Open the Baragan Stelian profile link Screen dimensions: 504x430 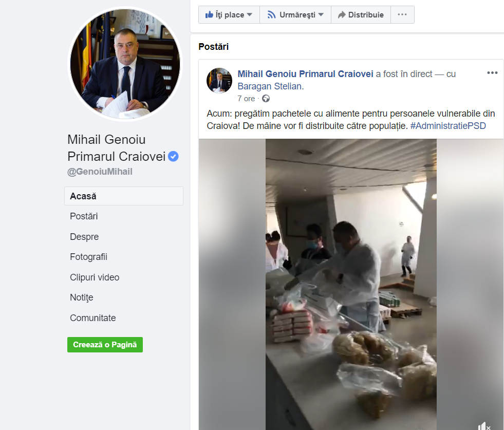pos(270,86)
